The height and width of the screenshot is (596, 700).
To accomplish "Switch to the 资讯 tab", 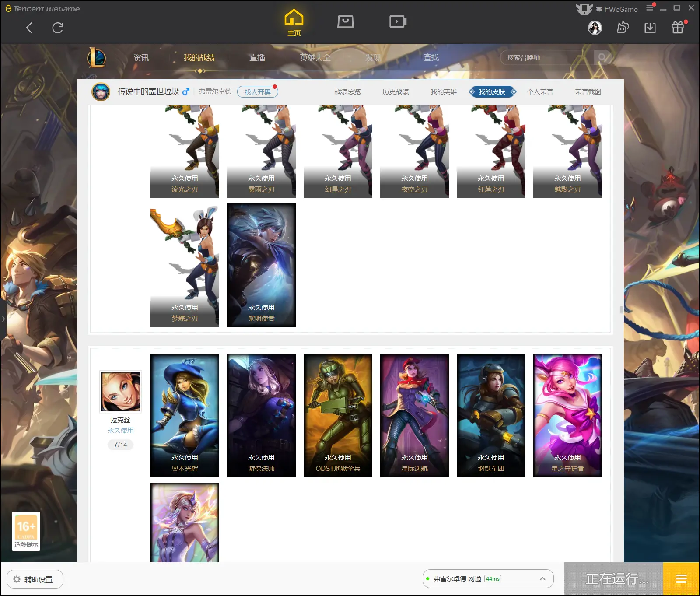I will tap(141, 58).
